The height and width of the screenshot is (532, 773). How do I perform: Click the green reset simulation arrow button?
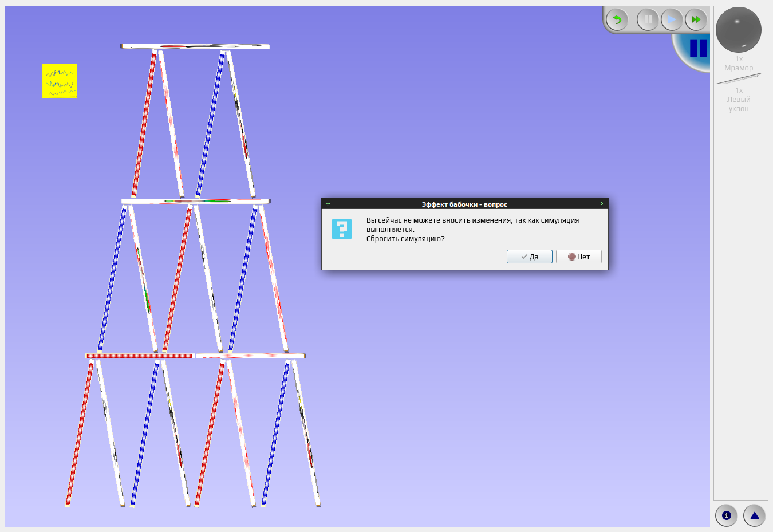[x=617, y=20]
